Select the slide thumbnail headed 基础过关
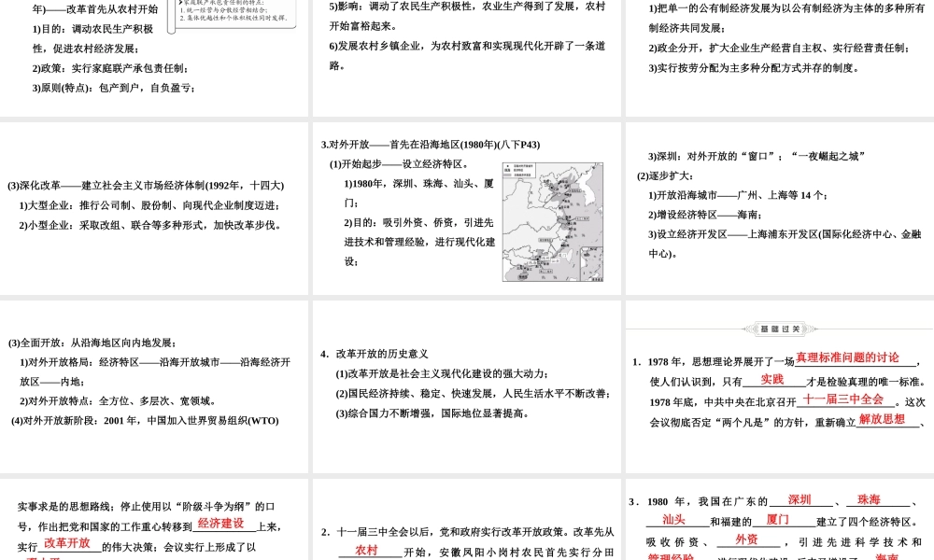Viewport: 934px width, 560px height. point(780,386)
